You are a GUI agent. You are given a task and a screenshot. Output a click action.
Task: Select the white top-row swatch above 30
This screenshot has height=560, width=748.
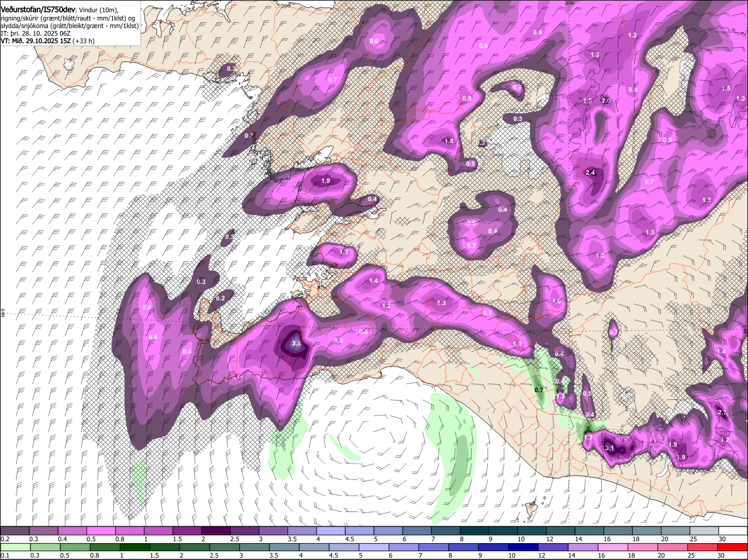733,530
